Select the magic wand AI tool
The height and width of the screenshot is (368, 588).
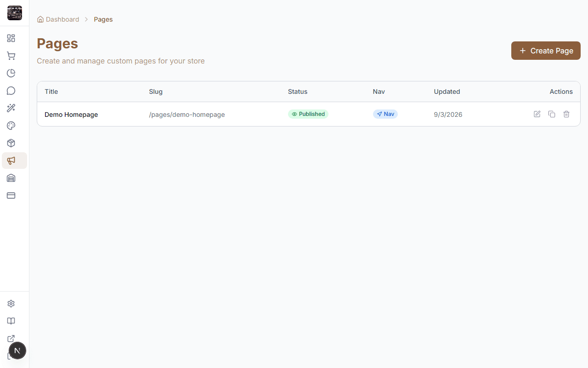(x=11, y=108)
